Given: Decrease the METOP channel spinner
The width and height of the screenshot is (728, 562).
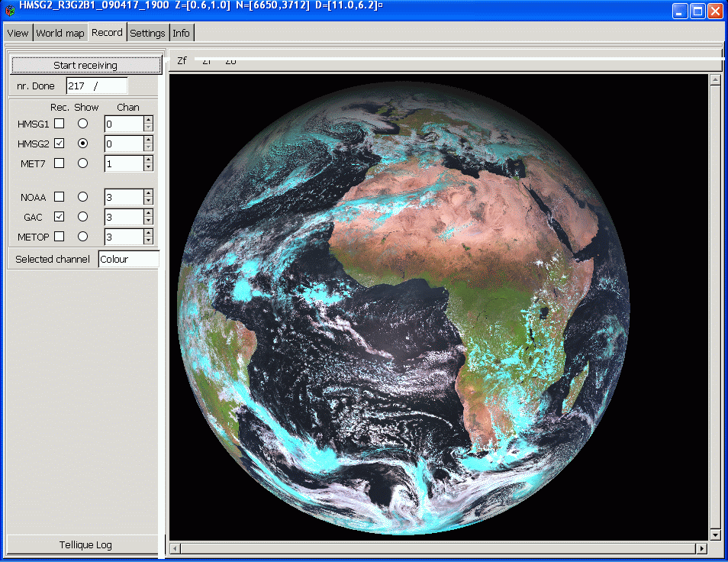Looking at the screenshot, I should pyautogui.click(x=148, y=241).
